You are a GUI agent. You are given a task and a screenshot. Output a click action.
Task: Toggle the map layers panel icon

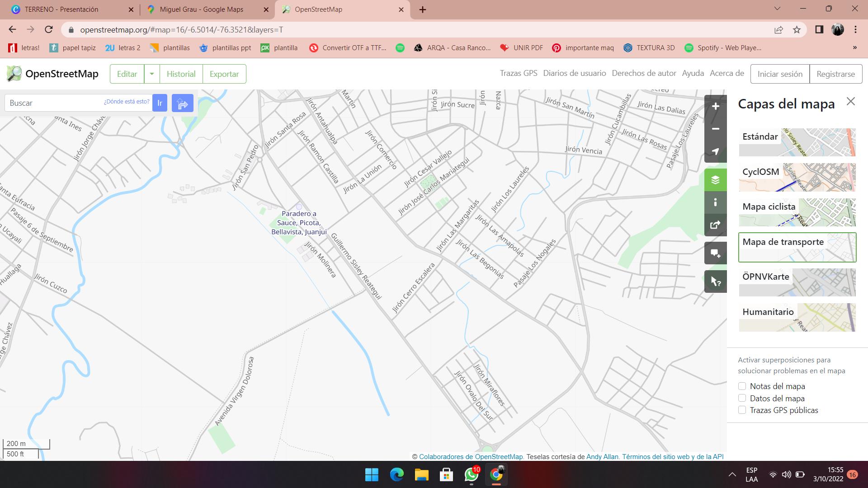click(715, 180)
